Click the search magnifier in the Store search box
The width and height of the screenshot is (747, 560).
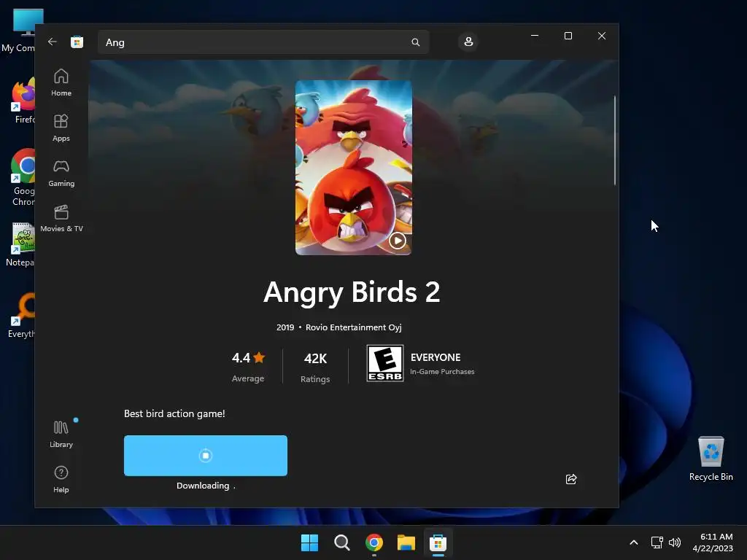click(415, 42)
